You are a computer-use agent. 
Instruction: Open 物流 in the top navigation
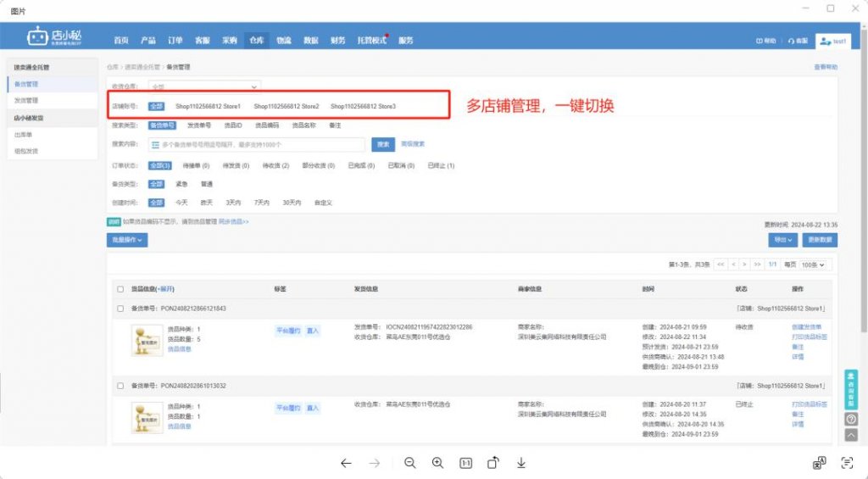283,41
